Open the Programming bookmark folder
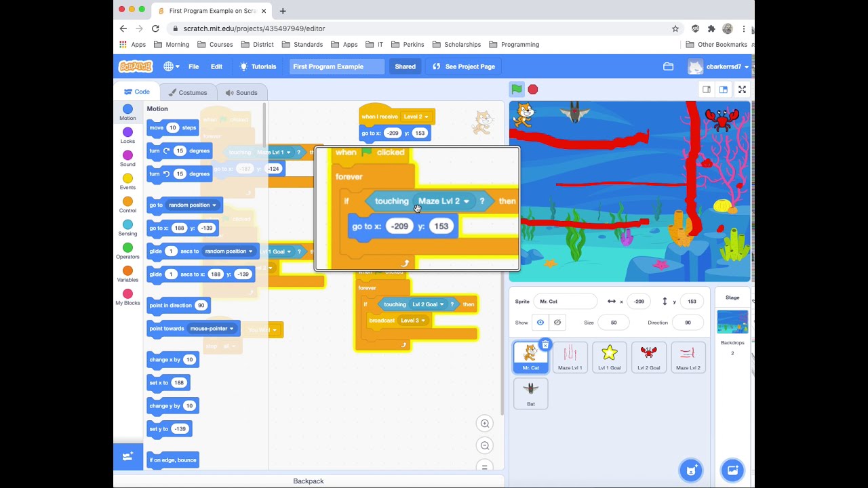 tap(514, 45)
